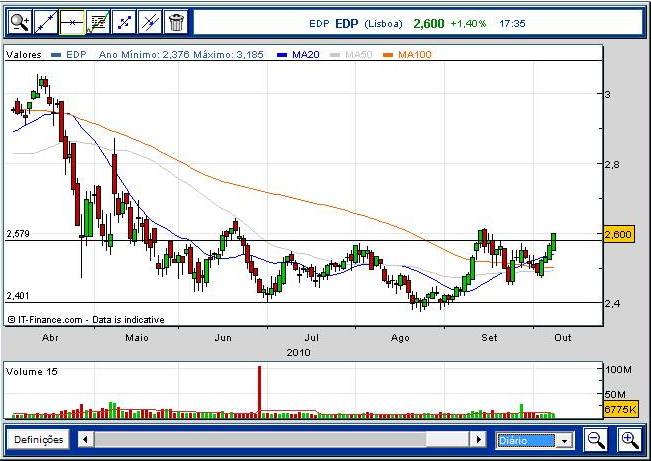This screenshot has width=651, height=461.
Task: Click the 50M volume axis label
Action: (x=615, y=394)
